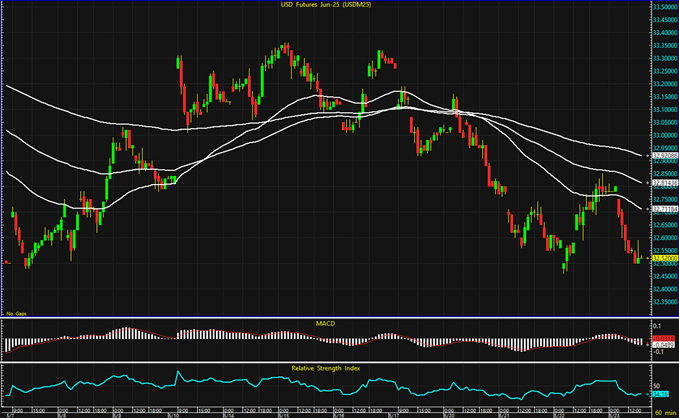Click the red MACD value tag

[x=661, y=339]
